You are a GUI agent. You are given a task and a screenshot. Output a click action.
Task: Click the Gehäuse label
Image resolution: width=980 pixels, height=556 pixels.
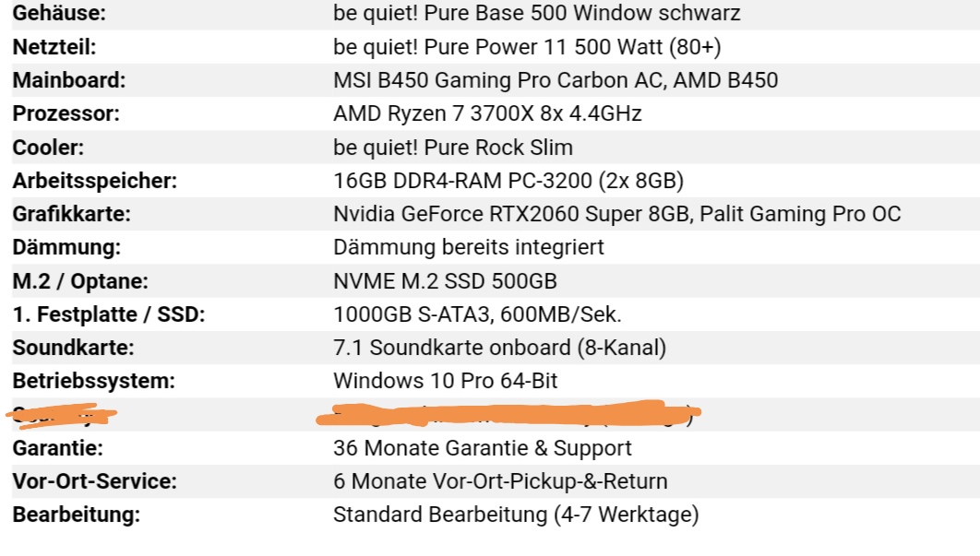click(x=59, y=13)
